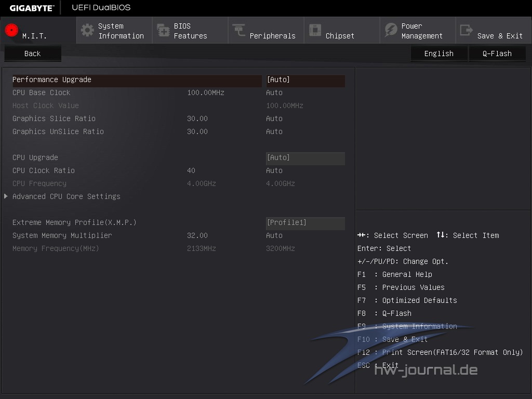Click the 2133MHz memory frequency reading

[202, 248]
